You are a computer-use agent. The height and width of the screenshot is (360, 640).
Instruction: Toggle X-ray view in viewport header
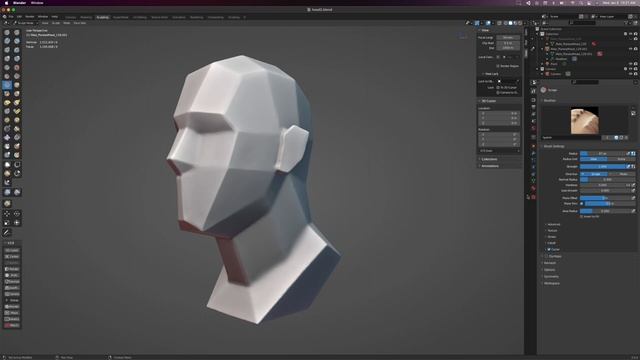(x=499, y=23)
